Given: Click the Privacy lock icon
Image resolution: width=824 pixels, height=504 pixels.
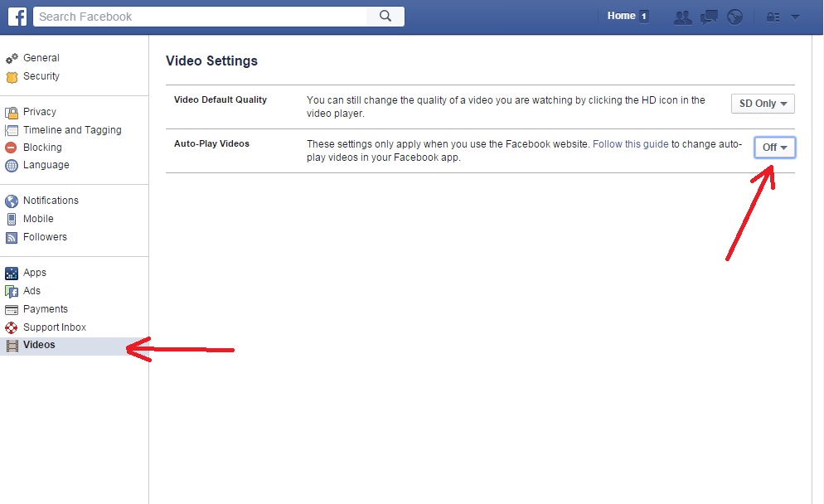Looking at the screenshot, I should (12, 113).
